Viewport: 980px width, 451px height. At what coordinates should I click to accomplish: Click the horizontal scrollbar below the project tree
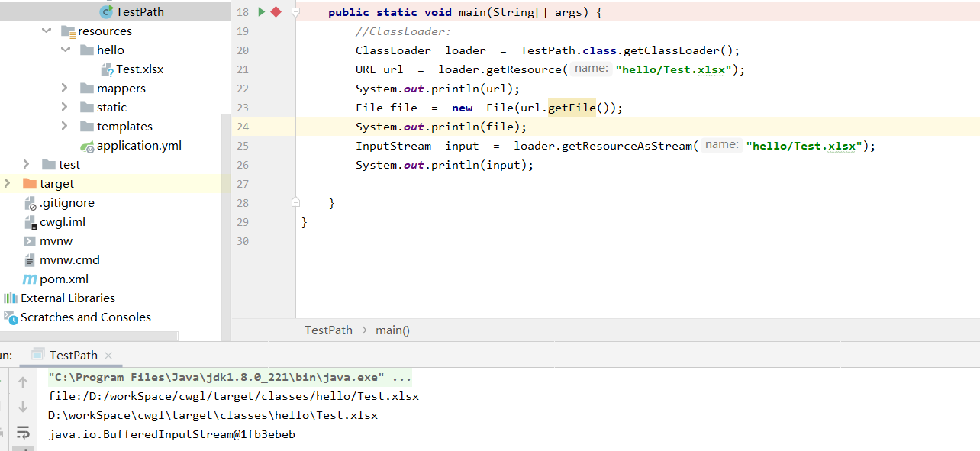[88, 336]
